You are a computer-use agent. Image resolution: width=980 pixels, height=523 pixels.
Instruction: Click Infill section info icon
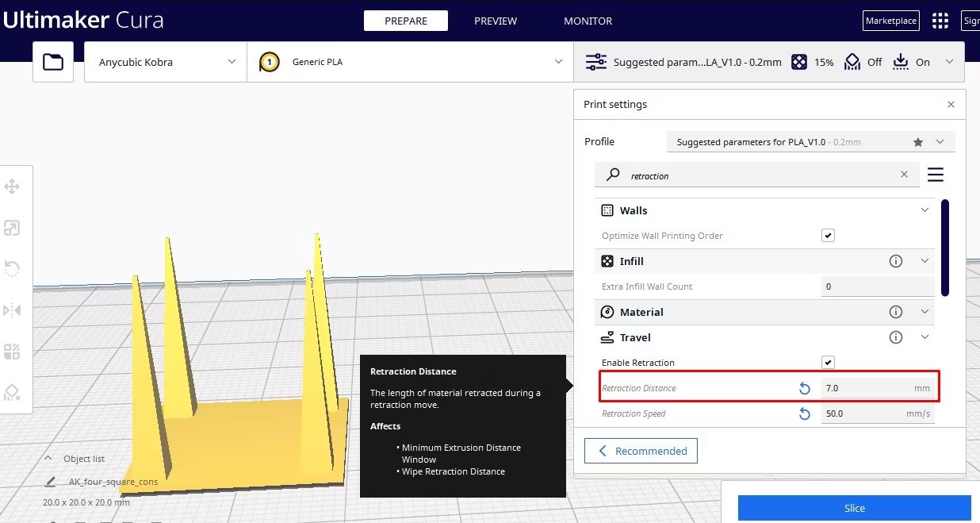[896, 261]
